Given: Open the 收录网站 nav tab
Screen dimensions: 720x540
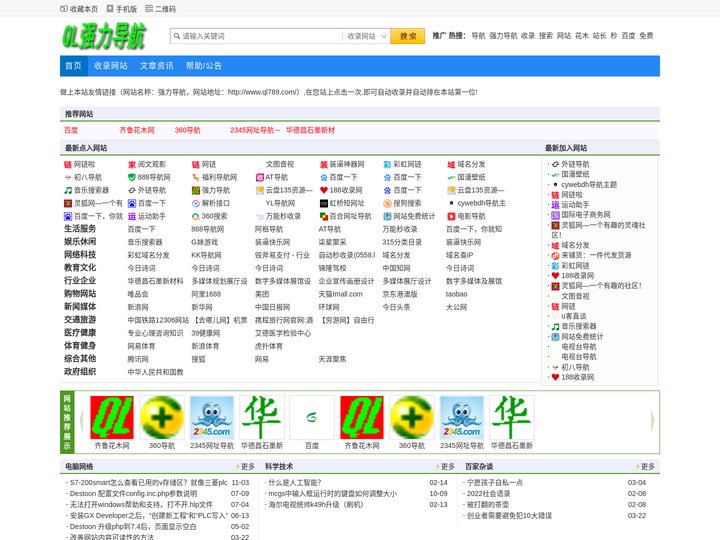Looking at the screenshot, I should [x=111, y=66].
